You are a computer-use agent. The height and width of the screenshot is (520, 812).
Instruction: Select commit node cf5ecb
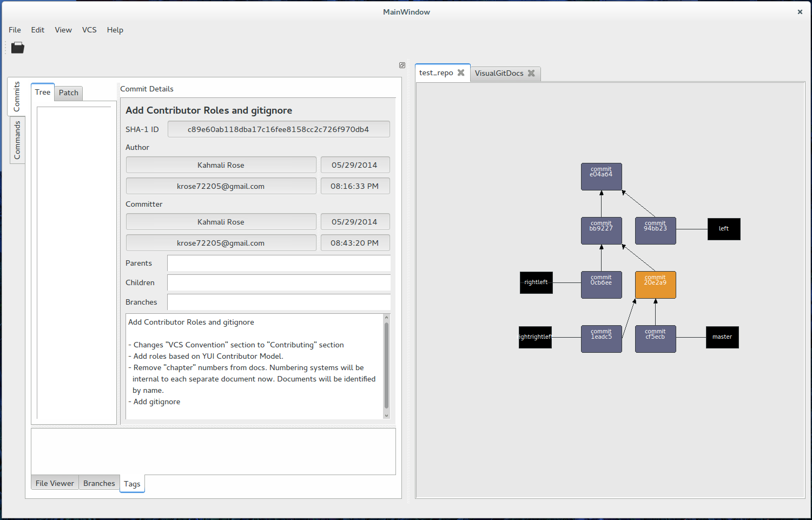656,339
